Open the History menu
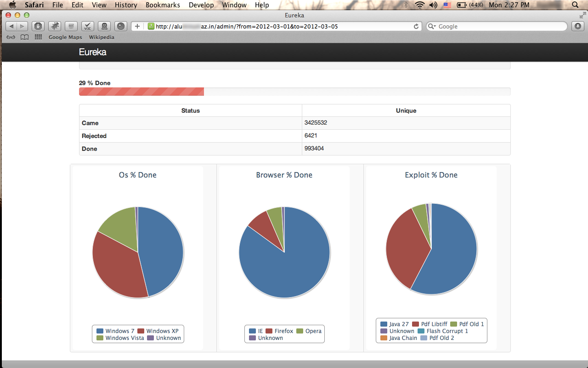Screen dimensions: 588x368 pos(126,5)
